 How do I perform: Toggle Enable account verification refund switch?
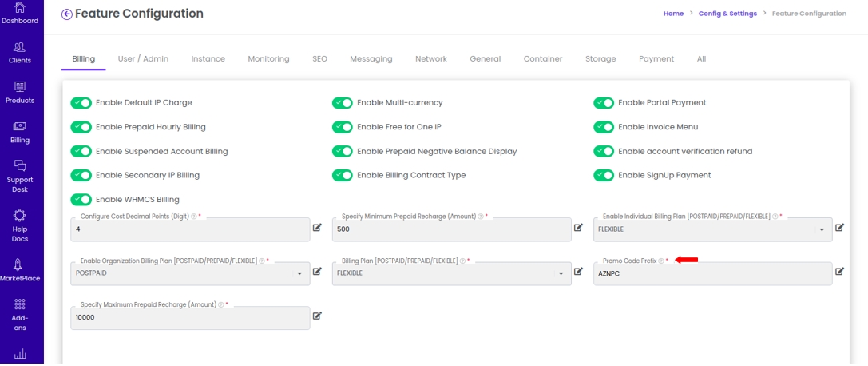point(604,151)
